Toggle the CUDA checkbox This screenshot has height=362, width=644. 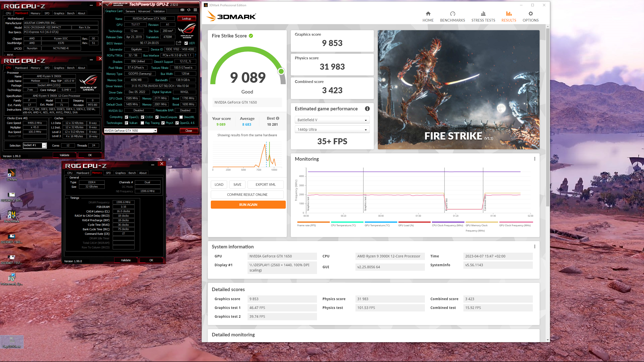(x=142, y=117)
